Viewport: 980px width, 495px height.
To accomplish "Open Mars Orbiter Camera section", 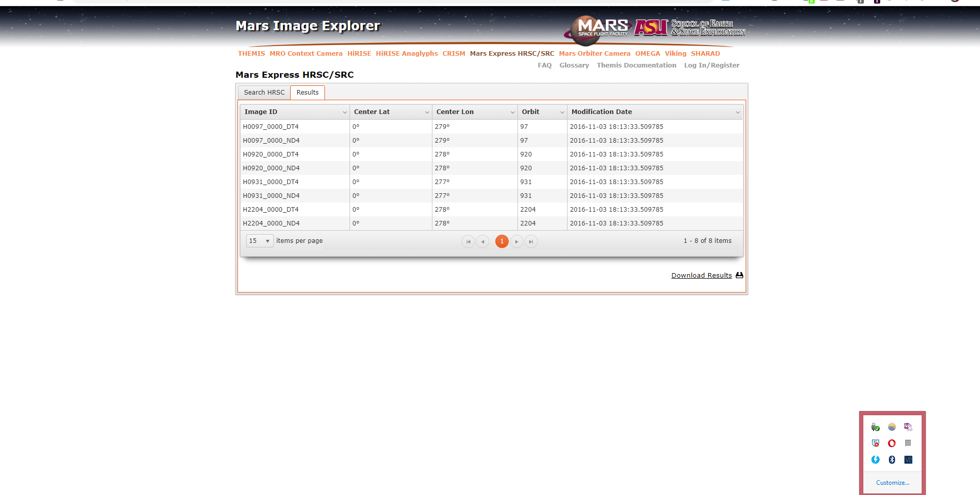I will 595,54.
